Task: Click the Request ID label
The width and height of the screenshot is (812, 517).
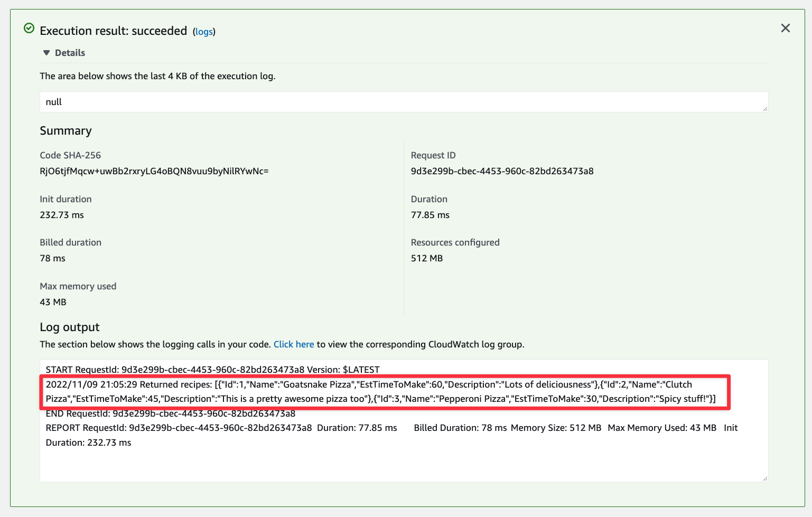Action: point(433,155)
